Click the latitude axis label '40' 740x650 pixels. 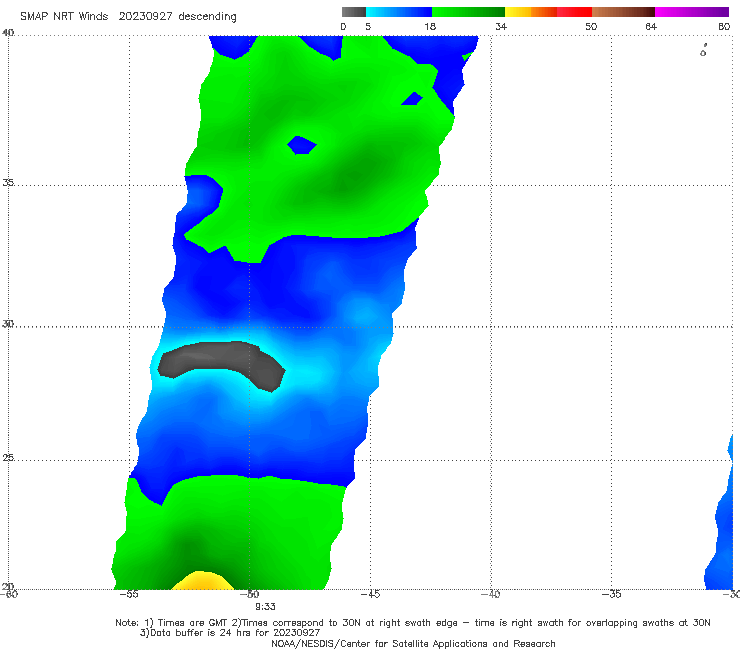coord(8,33)
